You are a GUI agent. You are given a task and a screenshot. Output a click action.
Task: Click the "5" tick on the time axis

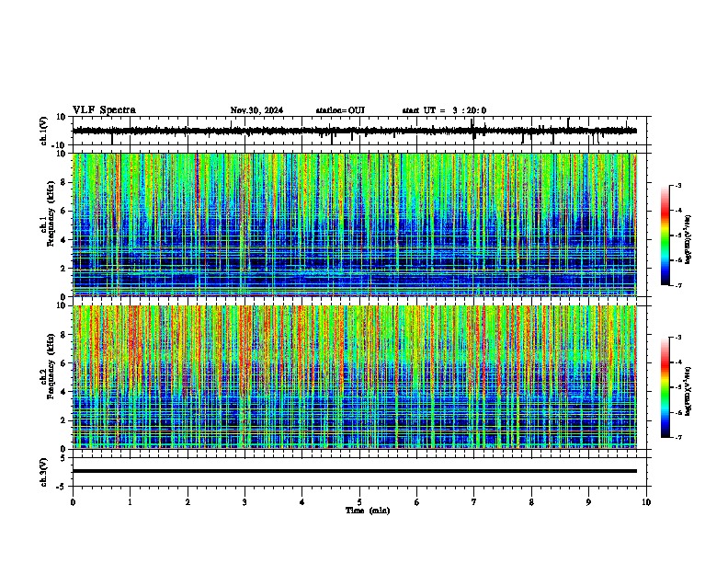click(359, 502)
